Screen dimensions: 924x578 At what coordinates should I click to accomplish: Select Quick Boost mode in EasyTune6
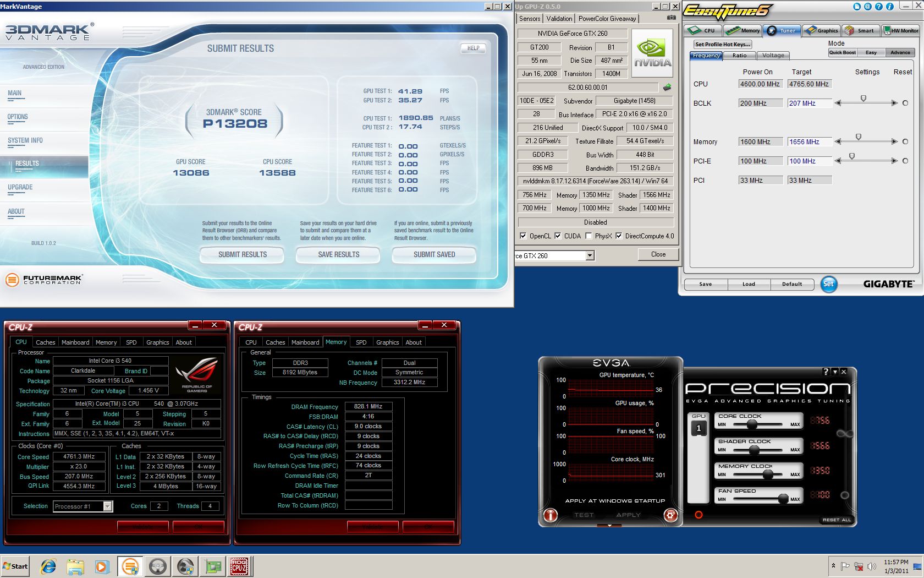(842, 52)
